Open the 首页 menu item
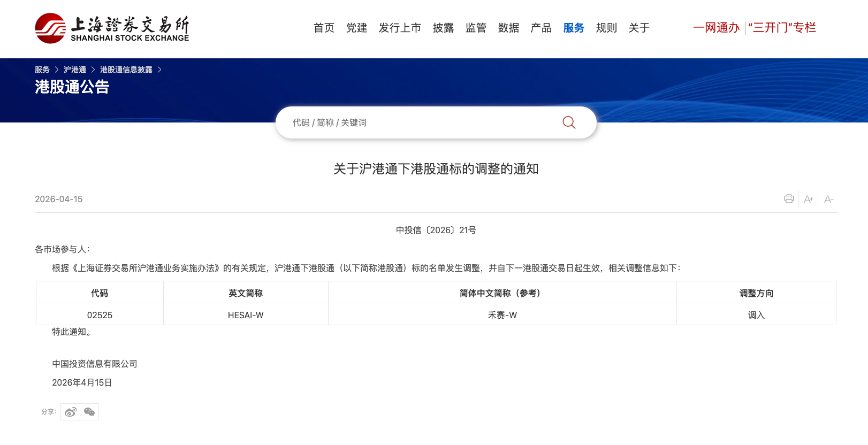 tap(324, 28)
